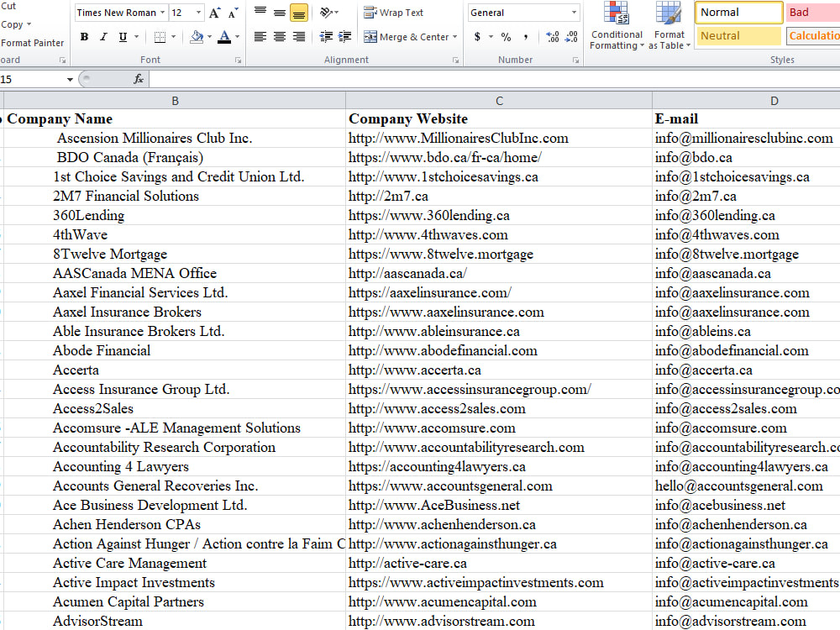This screenshot has height=630, width=840.
Task: Open font size dropdown
Action: click(x=199, y=13)
